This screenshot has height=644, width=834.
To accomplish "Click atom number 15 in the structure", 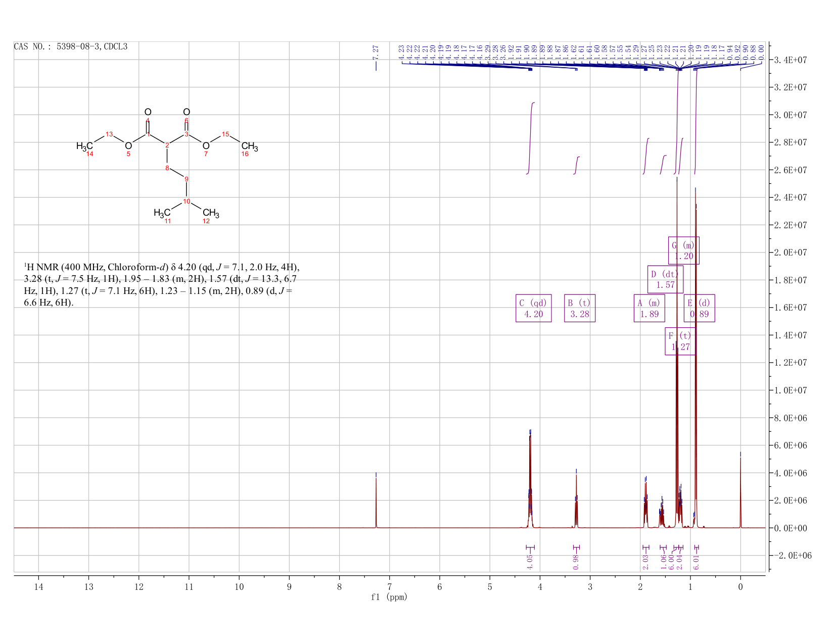I will pyautogui.click(x=225, y=134).
